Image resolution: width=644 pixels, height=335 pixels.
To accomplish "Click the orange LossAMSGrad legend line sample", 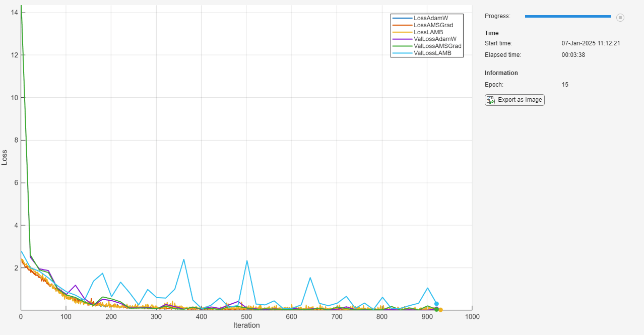I will (402, 25).
